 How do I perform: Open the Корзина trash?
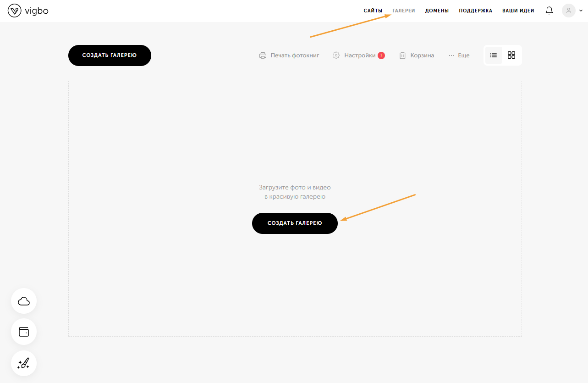tap(417, 56)
